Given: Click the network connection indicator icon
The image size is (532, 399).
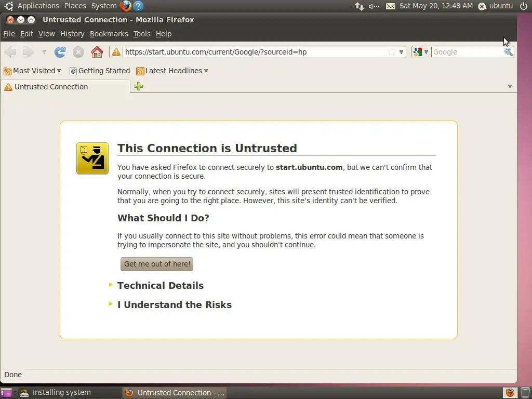Looking at the screenshot, I should click(360, 6).
